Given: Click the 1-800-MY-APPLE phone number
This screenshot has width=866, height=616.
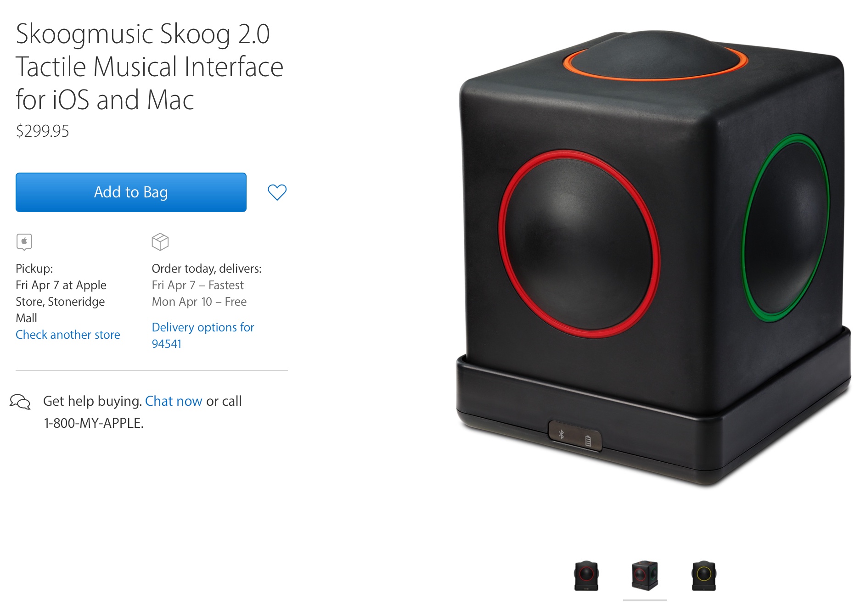Looking at the screenshot, I should [x=94, y=423].
